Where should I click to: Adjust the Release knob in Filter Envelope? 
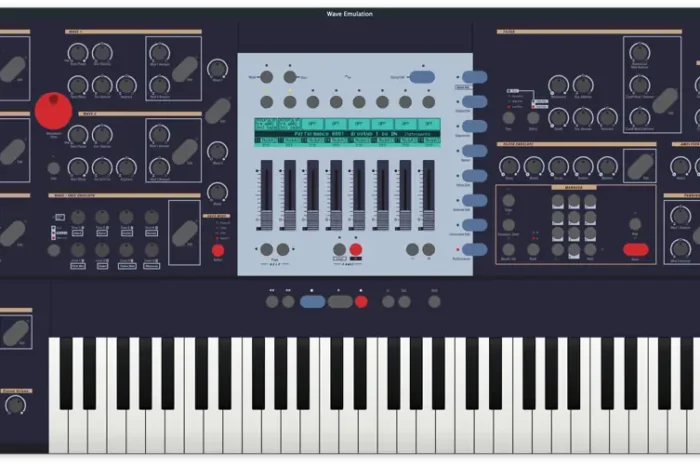pyautogui.click(x=608, y=166)
